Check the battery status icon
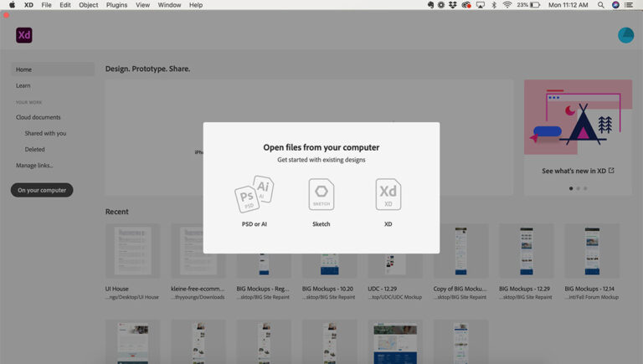Image resolution: width=643 pixels, height=364 pixels. point(535,5)
